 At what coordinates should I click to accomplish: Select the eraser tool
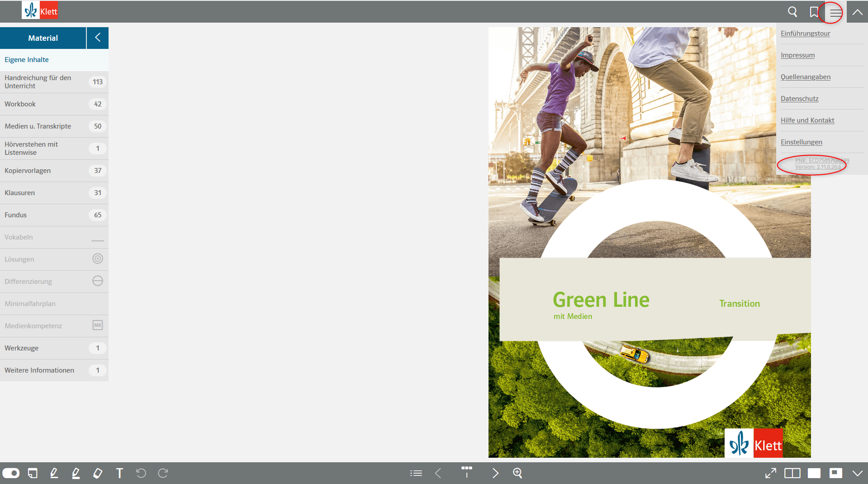coord(97,473)
